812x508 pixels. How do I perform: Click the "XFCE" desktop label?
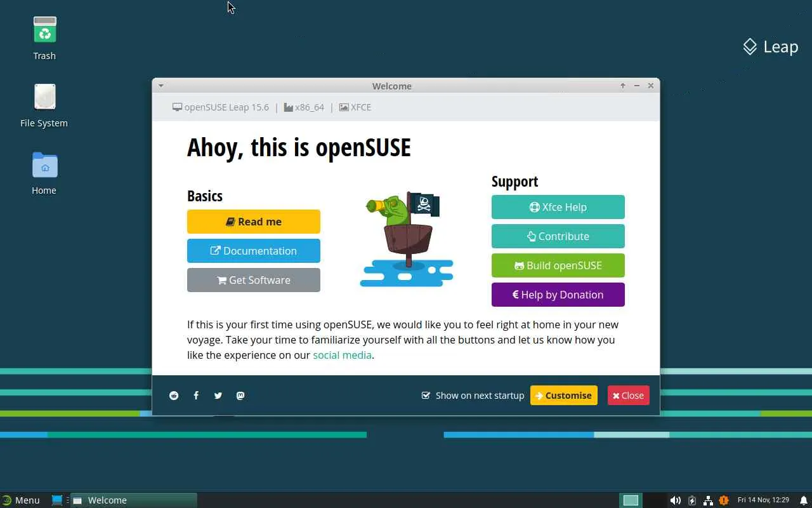coord(355,107)
